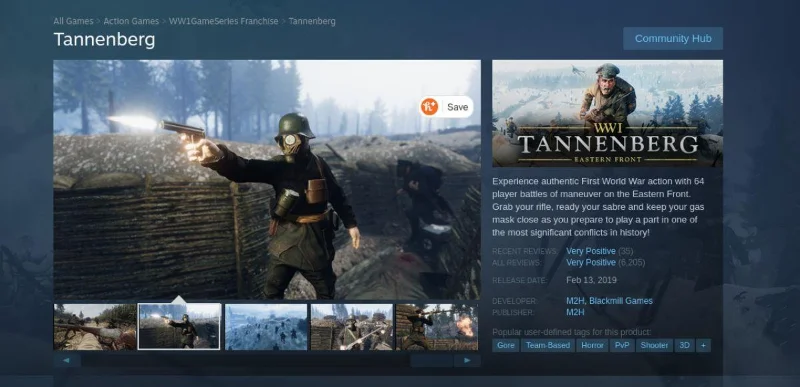The width and height of the screenshot is (800, 387).
Task: Open WW1GameSeries Franchise breadcrumb link
Action: (x=223, y=21)
